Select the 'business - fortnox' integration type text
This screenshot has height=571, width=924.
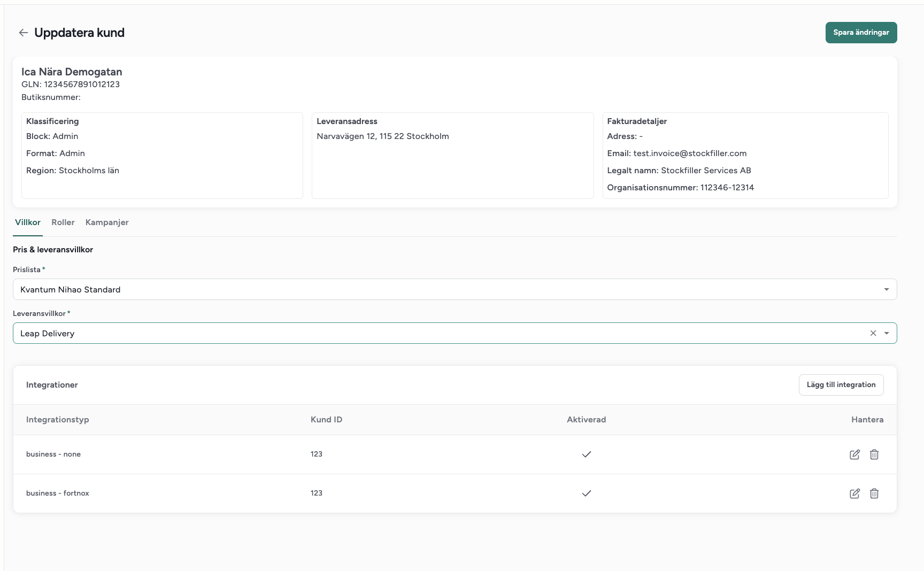coord(58,493)
